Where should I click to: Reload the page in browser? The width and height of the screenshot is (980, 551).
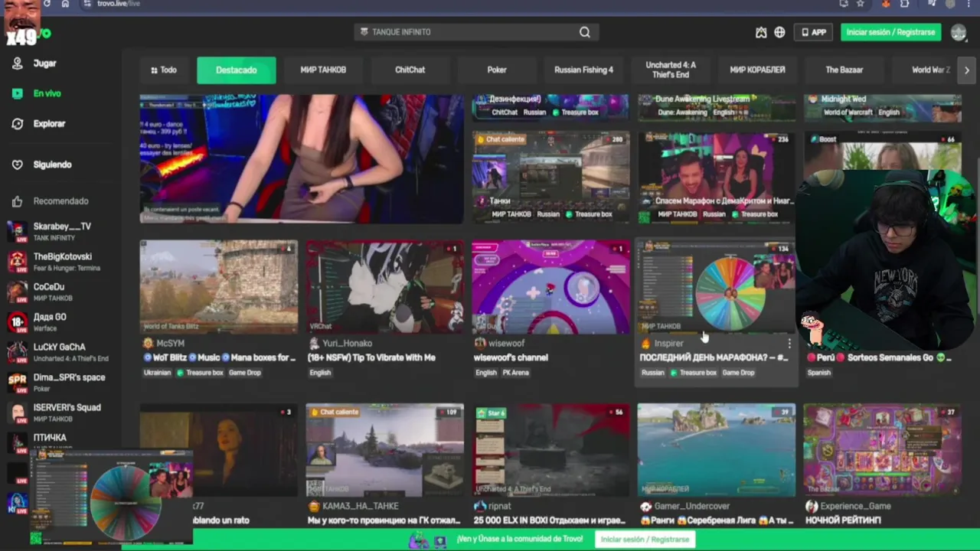(47, 4)
